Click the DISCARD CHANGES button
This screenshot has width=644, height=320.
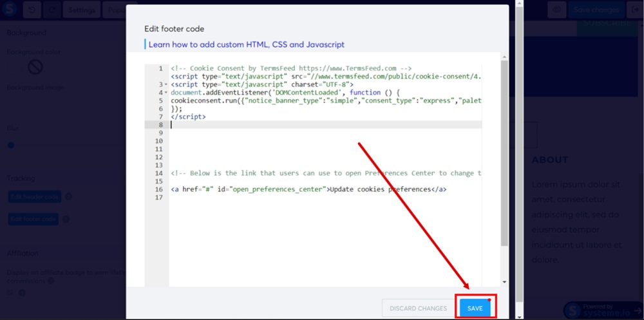(418, 308)
